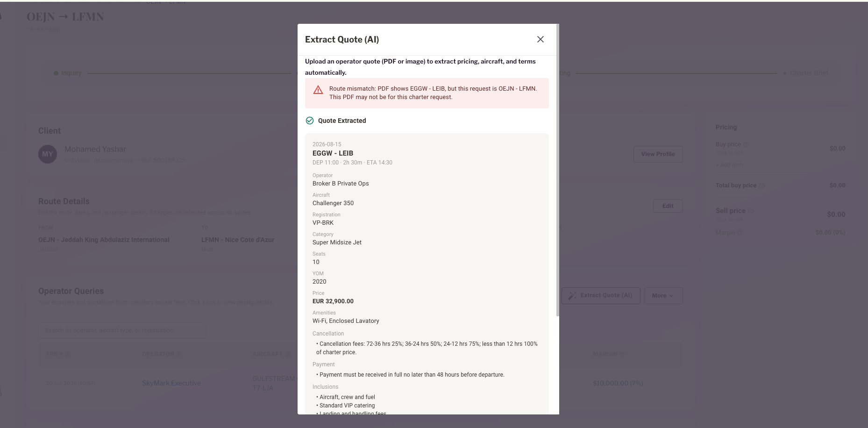Select the Inquiry stage step
Viewport: 868px width, 428px height.
(68, 73)
